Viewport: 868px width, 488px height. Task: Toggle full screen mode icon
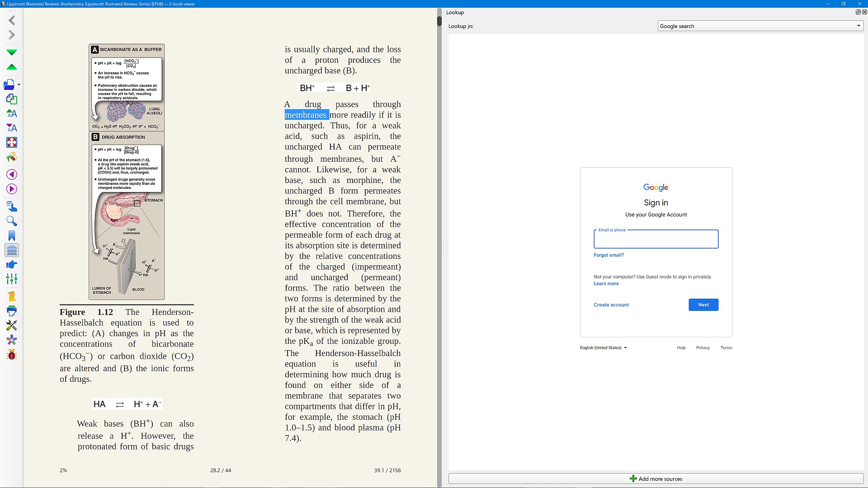click(12, 143)
